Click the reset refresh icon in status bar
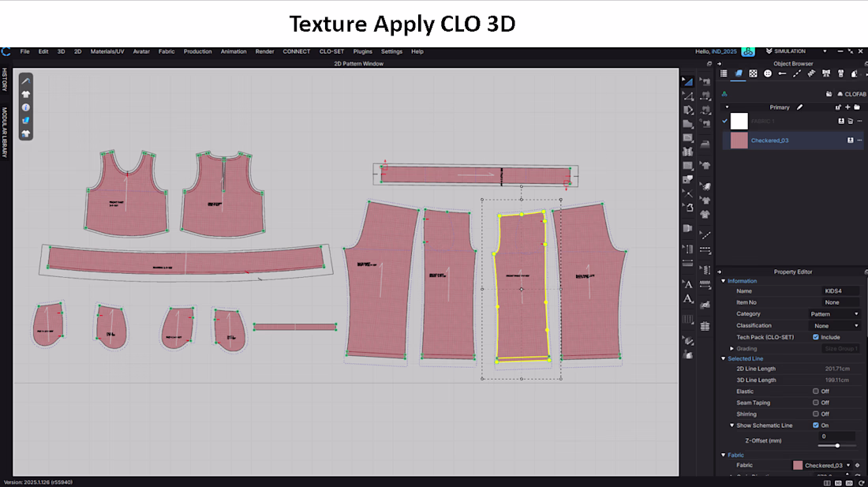The height and width of the screenshot is (487, 868). [861, 482]
